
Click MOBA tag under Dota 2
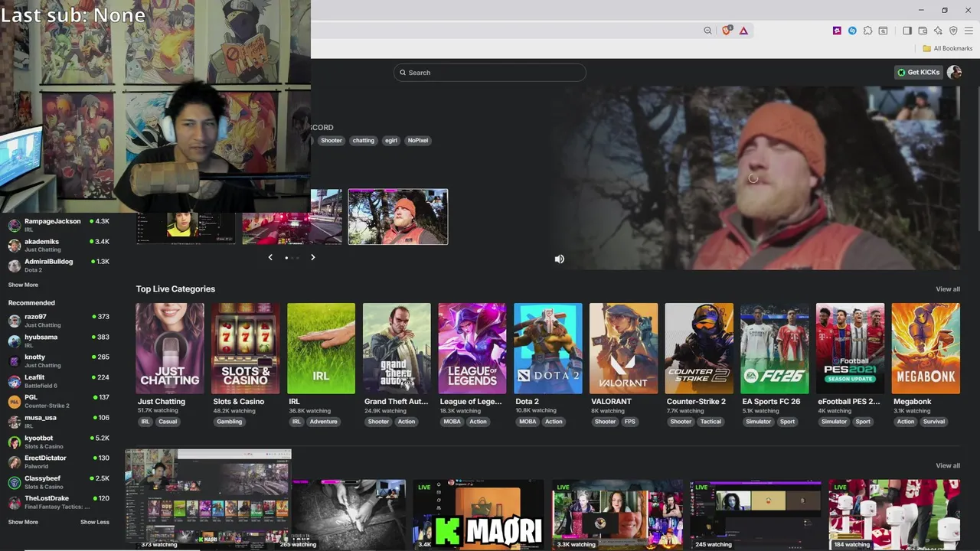[528, 422]
